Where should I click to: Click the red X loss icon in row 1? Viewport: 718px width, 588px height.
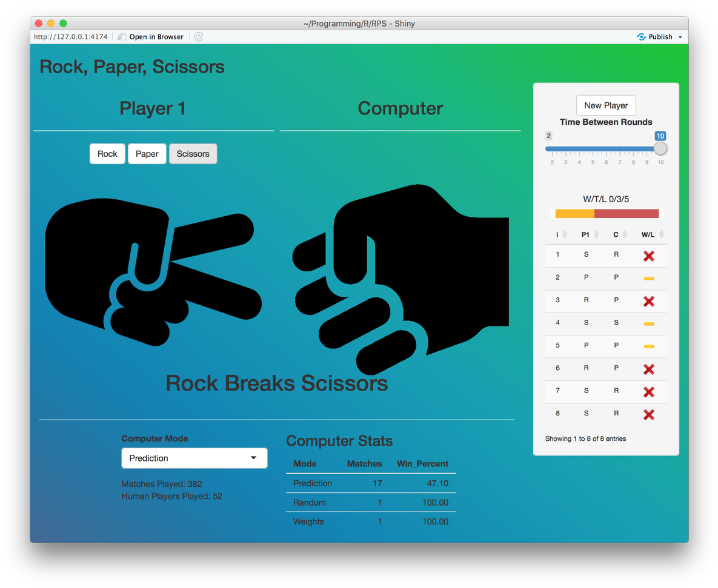648,256
